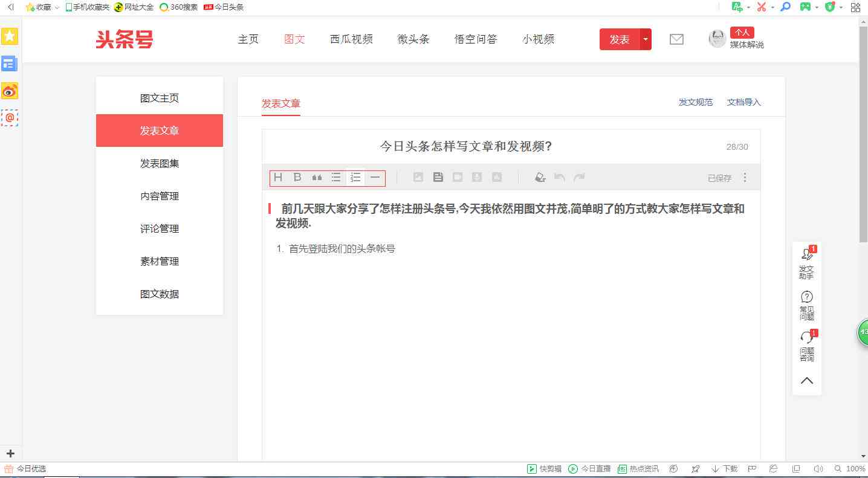Select 发表文章 in the sidebar
Screen dimensions: 868x478
coord(160,131)
